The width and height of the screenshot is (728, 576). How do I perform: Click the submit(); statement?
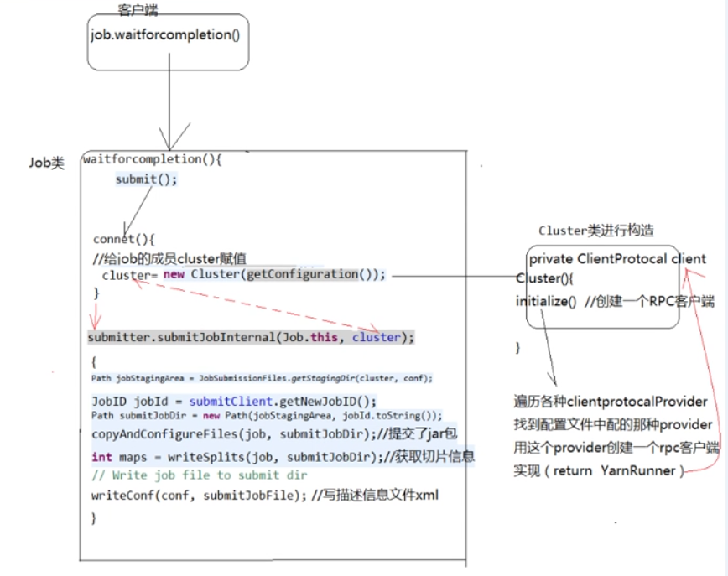[x=146, y=179]
